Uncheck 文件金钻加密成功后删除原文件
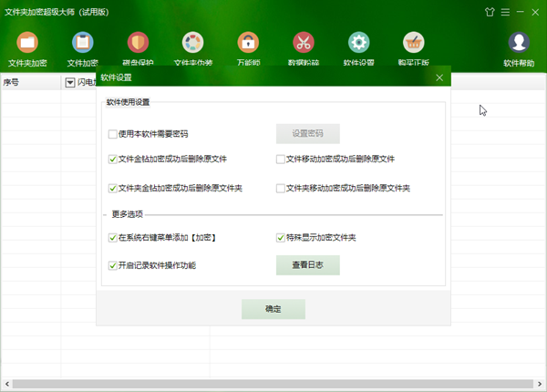 113,160
